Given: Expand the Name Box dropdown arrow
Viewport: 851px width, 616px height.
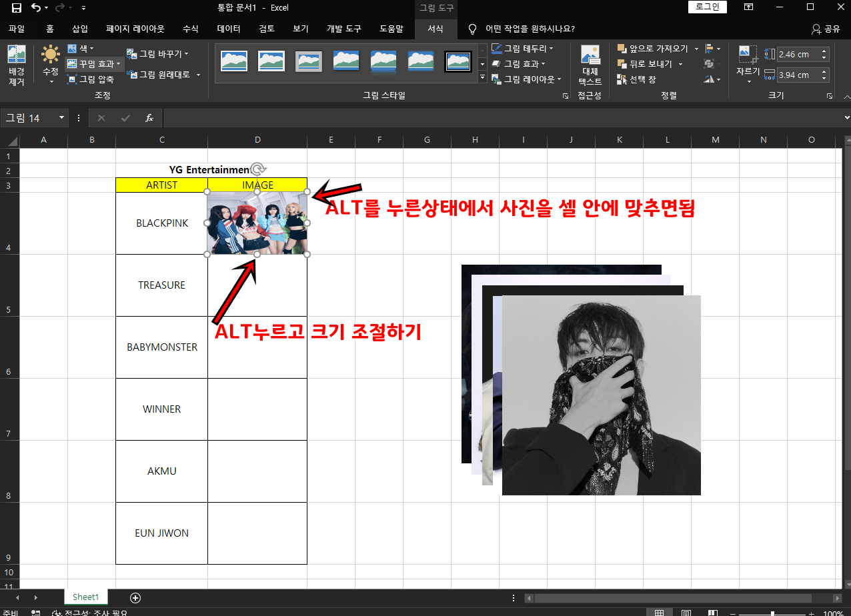Looking at the screenshot, I should pos(62,118).
